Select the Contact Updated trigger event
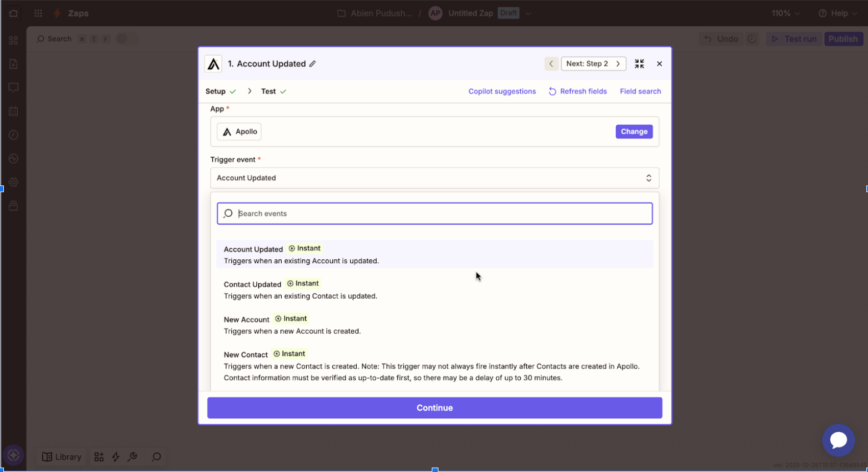868x472 pixels. pos(435,289)
